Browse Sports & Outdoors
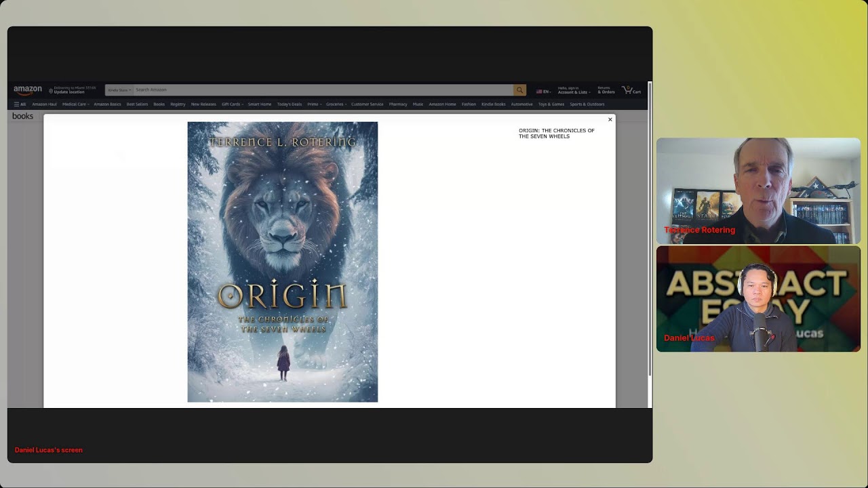 pos(587,104)
